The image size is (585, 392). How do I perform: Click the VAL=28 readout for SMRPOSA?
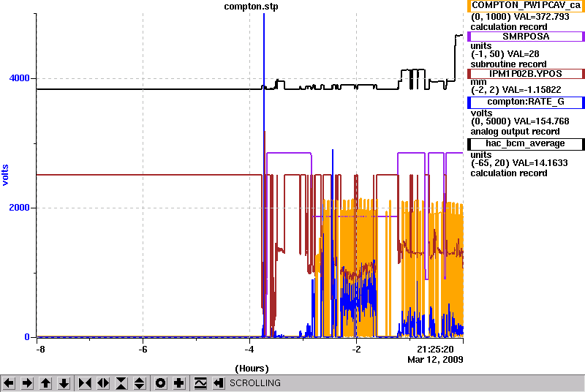(x=523, y=54)
